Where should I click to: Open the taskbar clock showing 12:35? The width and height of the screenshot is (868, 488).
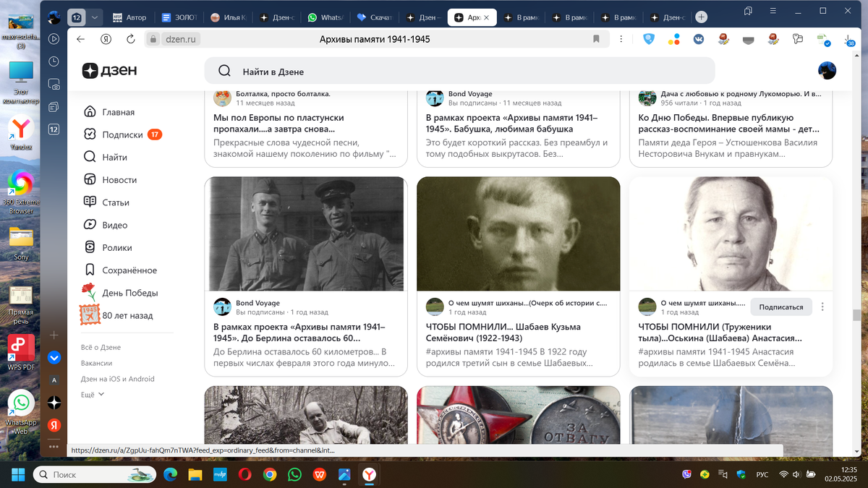tap(842, 474)
